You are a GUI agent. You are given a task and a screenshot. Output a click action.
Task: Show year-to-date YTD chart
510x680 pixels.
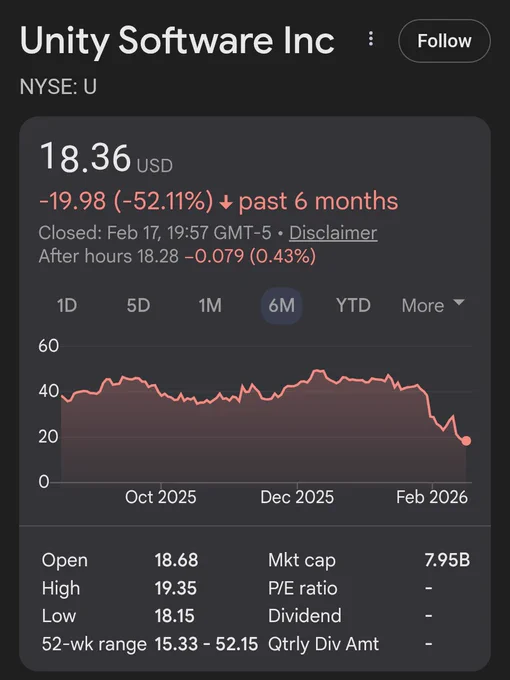[353, 306]
